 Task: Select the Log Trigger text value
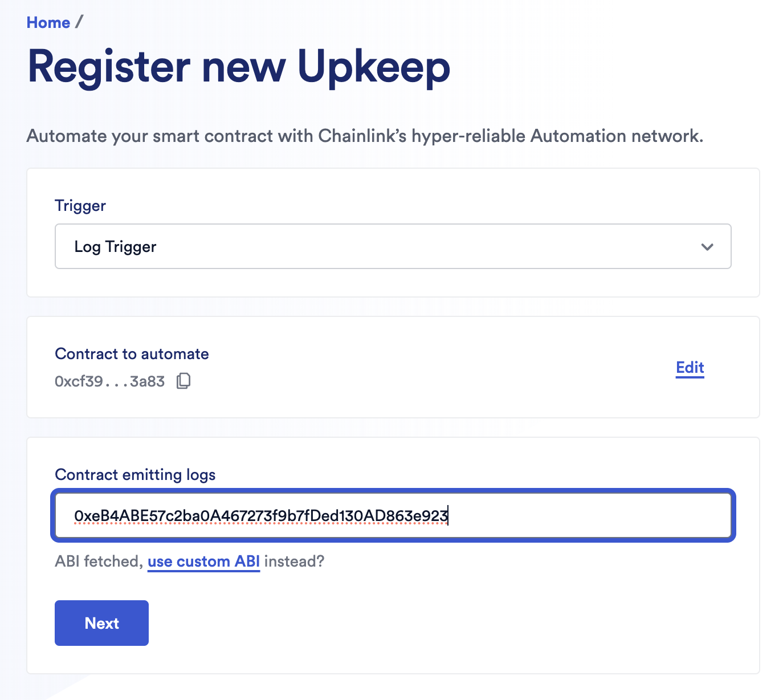115,247
